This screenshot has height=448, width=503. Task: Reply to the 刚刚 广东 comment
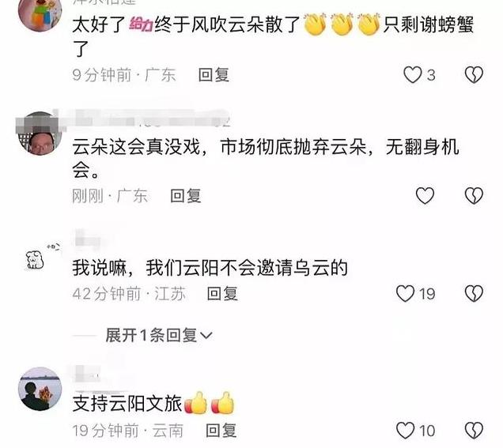coord(185,195)
